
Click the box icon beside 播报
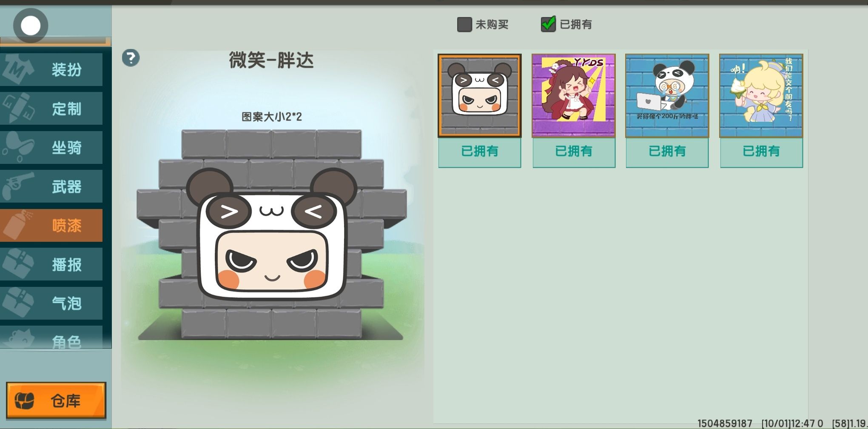[x=18, y=264]
